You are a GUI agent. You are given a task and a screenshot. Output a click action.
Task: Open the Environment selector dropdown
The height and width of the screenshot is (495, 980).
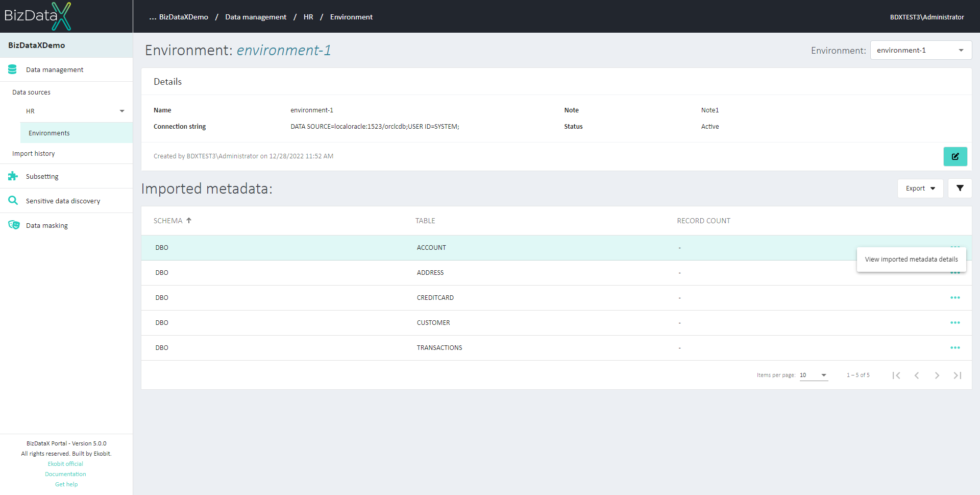click(921, 50)
